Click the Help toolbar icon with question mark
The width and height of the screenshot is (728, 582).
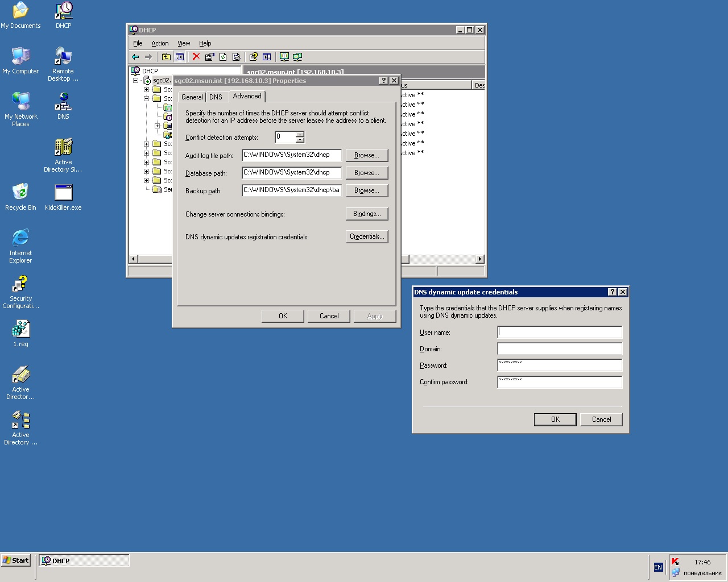coord(253,57)
